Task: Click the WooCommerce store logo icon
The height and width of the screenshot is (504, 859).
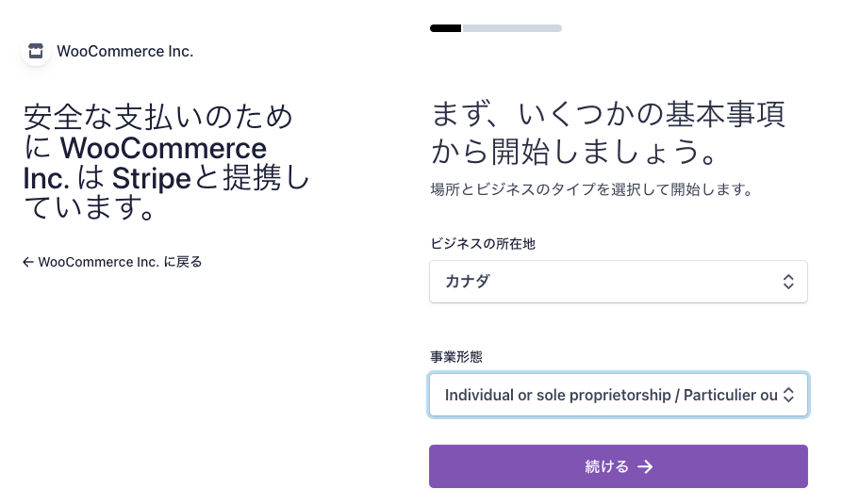Action: click(x=36, y=51)
